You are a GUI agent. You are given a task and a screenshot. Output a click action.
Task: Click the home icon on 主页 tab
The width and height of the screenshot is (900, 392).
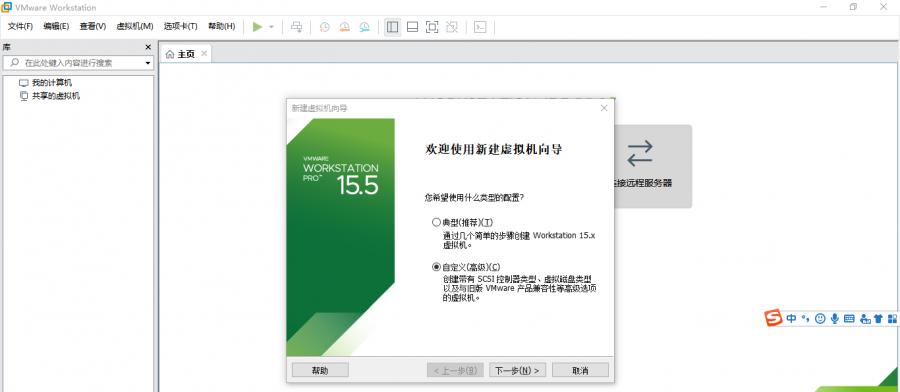(170, 55)
